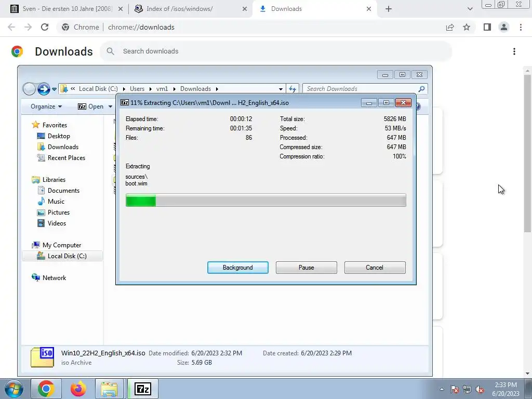Go back in Chrome
Viewport: 532px width, 399px height.
click(x=11, y=27)
